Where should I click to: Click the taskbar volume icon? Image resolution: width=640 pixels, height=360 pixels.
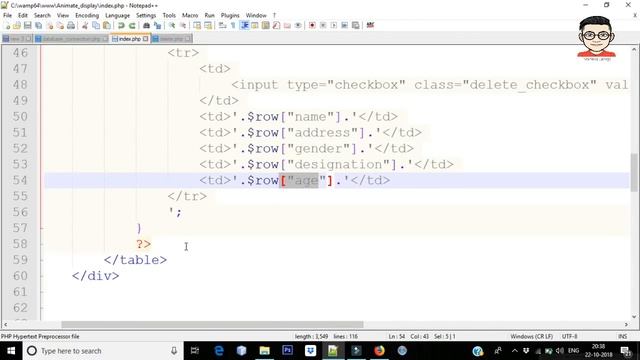tap(560, 351)
